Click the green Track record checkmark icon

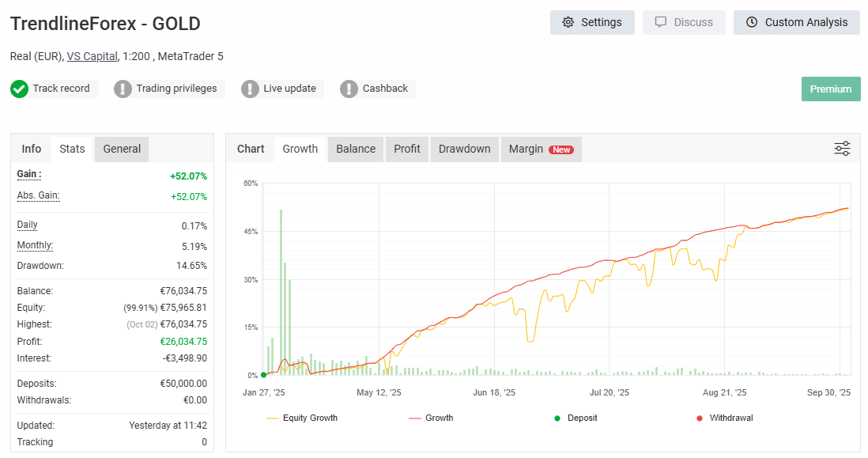[20, 89]
